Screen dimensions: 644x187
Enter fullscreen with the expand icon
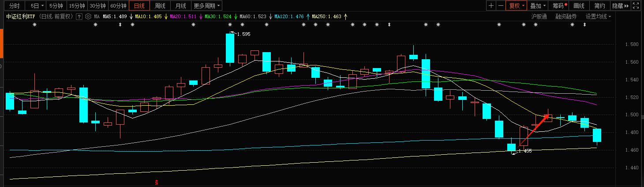coord(636,6)
